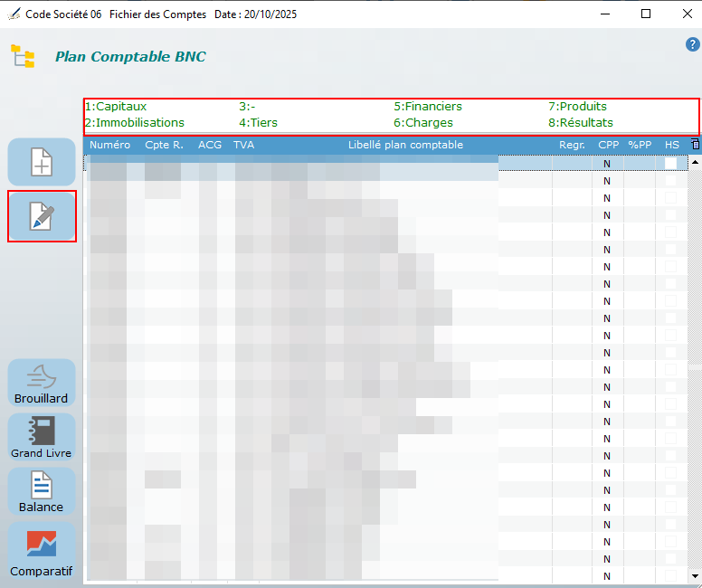Click the vertical scrollbar track
The image size is (702, 588).
pos(695,369)
